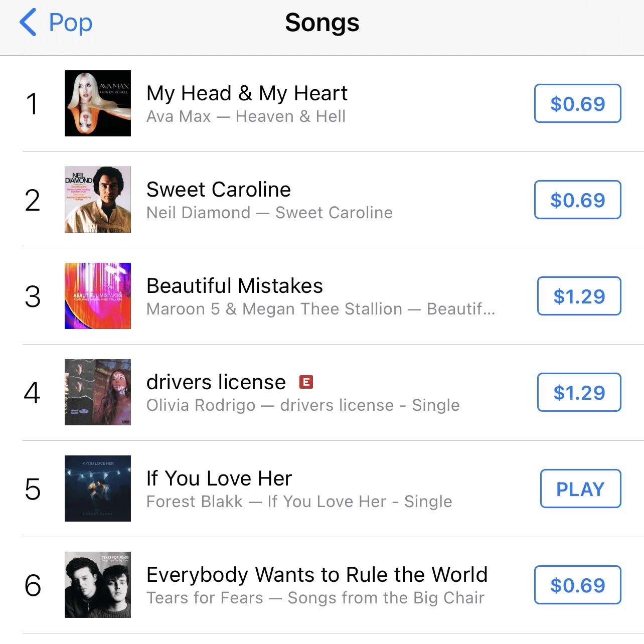Buy Beautiful Mistakes for $1.29
644x644 pixels.
click(x=578, y=296)
